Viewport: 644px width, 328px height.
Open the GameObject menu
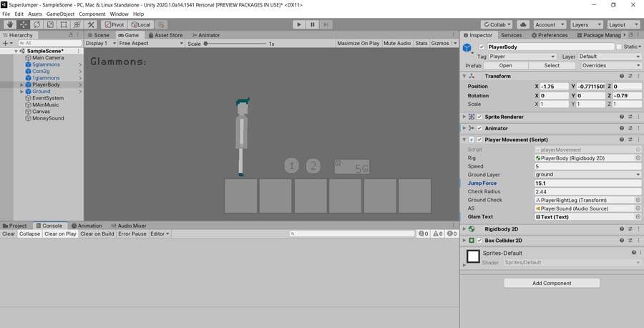pyautogui.click(x=60, y=14)
